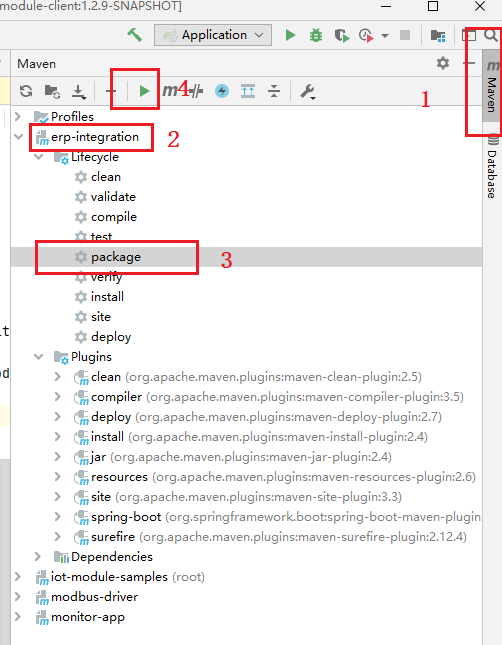Screen dimensions: 502x645
Task: Select the iot-module-samples (root) project
Action: pos(120,577)
